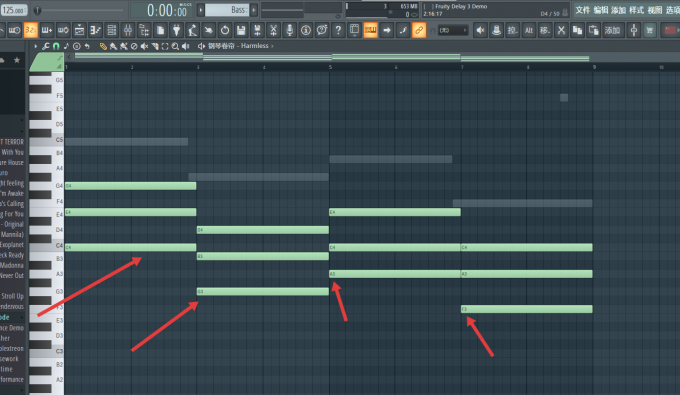The image size is (680, 395).
Task: Click the 125.000 tempo field
Action: click(14, 10)
